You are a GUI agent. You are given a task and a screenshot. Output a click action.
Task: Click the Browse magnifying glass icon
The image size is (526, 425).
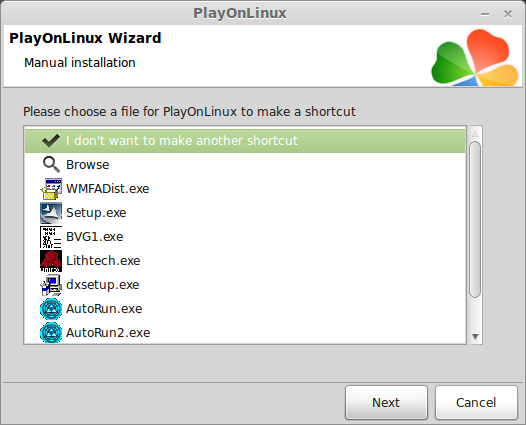51,165
